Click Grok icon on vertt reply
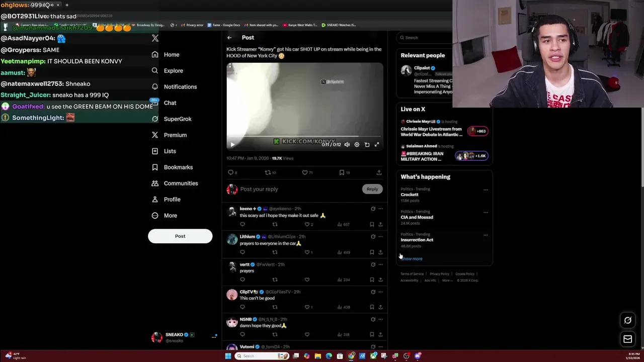 [x=373, y=264]
